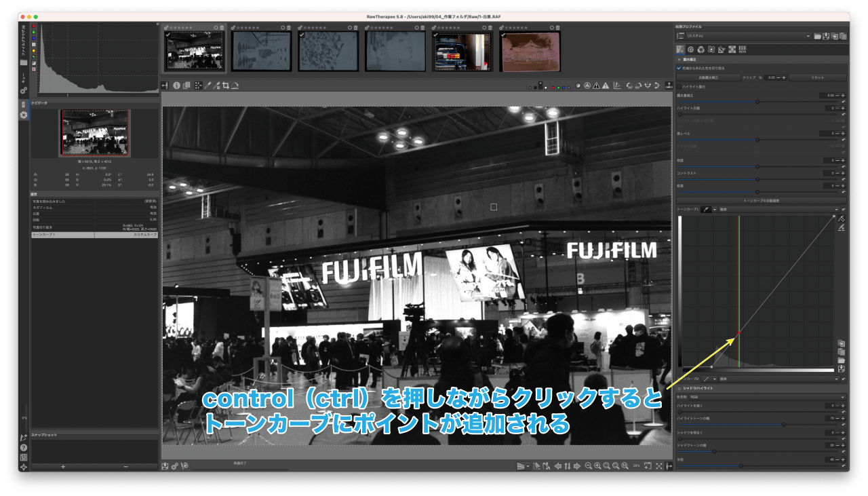This screenshot has height=496, width=868.
Task: Load a processing profile from file
Action: [x=817, y=36]
